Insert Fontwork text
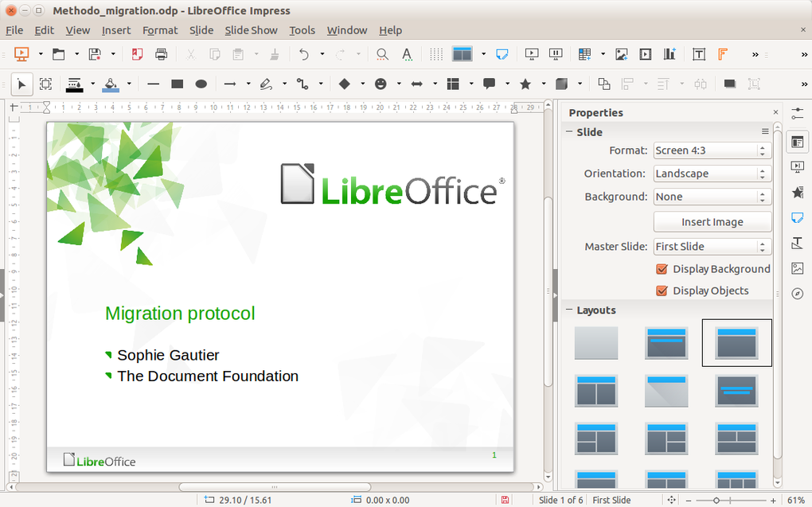 point(722,54)
